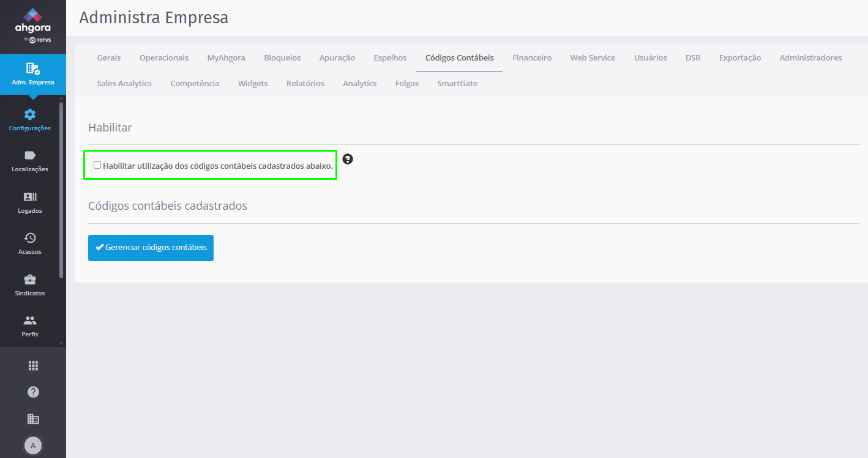Click the Ahgora logo
The width and height of the screenshot is (868, 458).
[33, 26]
